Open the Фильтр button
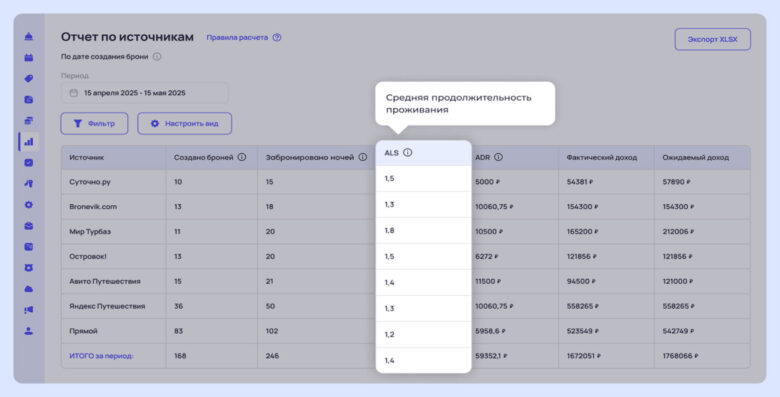This screenshot has width=780, height=397. [x=95, y=123]
